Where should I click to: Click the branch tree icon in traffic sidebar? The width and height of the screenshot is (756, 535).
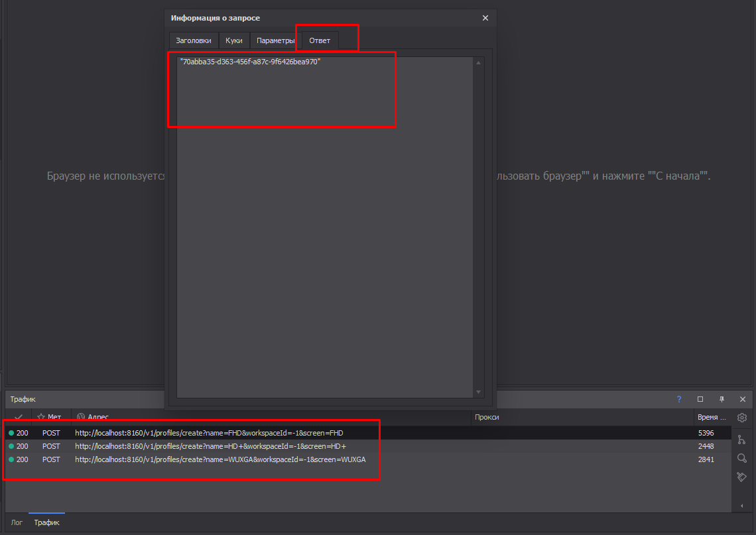click(741, 439)
